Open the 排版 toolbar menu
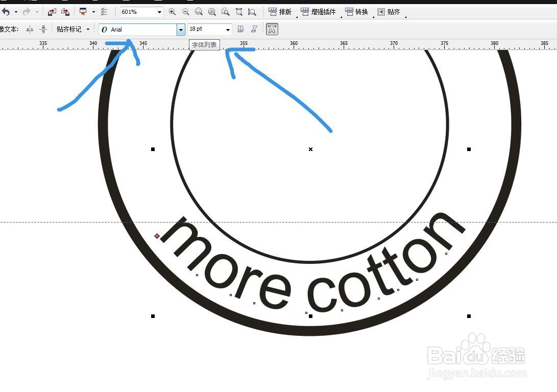The image size is (557, 392). 280,12
